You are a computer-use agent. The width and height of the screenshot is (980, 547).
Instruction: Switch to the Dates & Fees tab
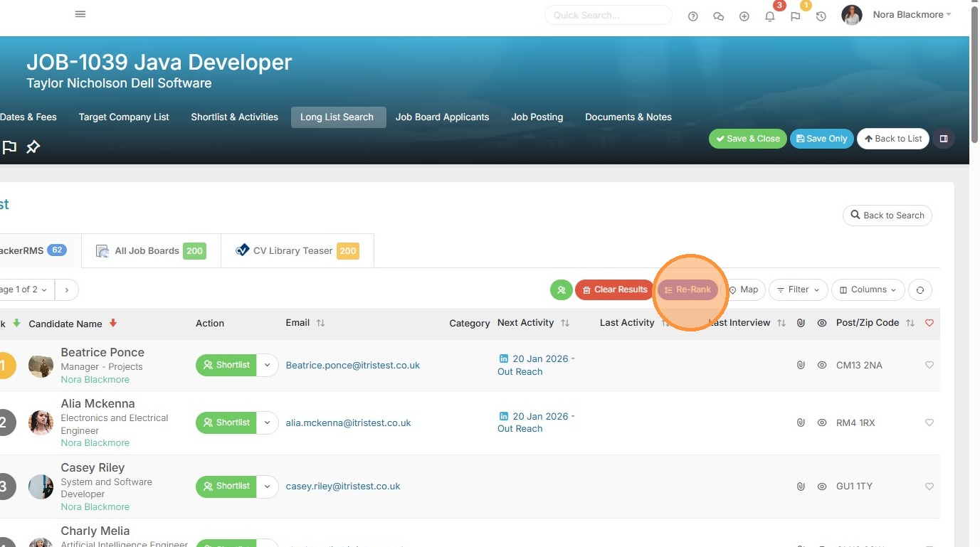pyautogui.click(x=28, y=117)
